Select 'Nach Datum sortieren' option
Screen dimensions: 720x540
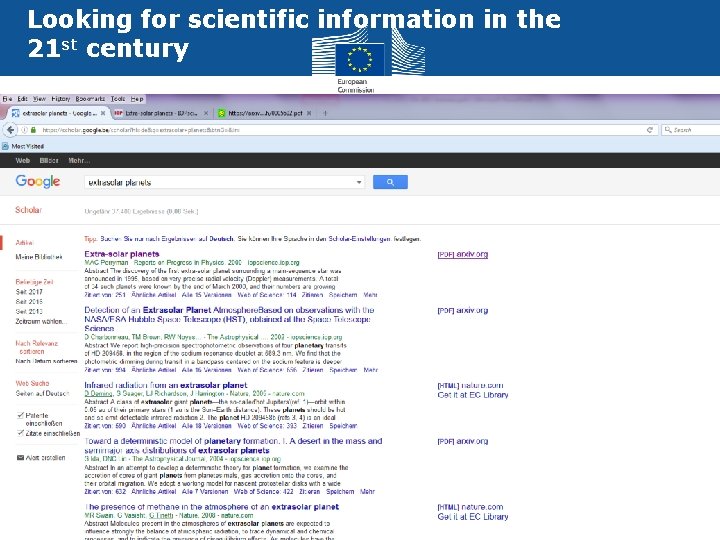pyautogui.click(x=46, y=361)
